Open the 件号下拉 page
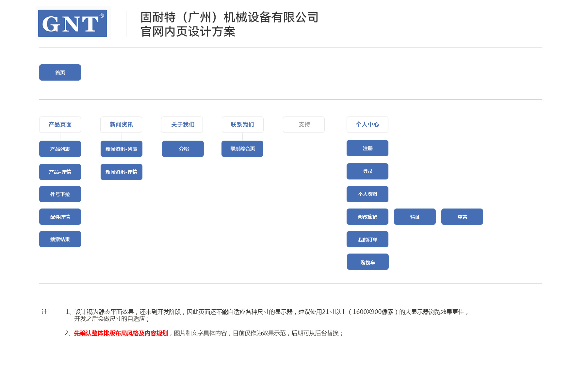The width and height of the screenshot is (588, 372). [60, 194]
